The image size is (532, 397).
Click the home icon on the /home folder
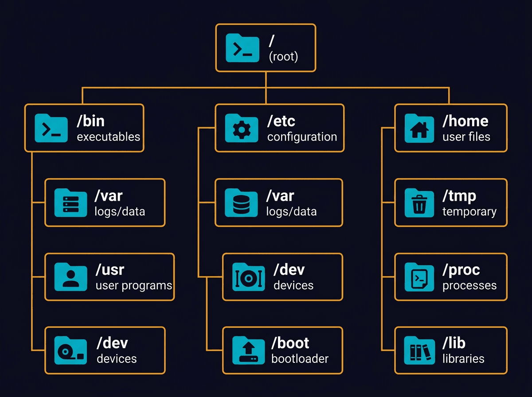419,128
